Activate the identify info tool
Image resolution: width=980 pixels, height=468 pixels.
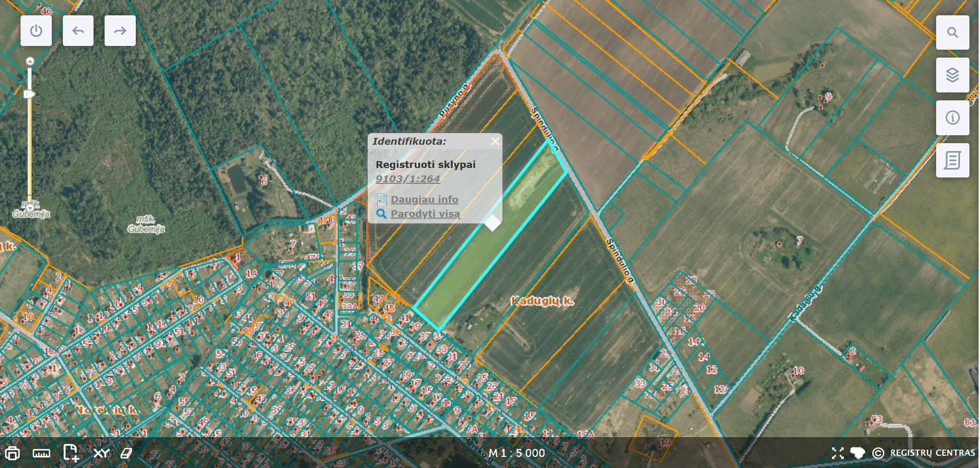pyautogui.click(x=952, y=118)
